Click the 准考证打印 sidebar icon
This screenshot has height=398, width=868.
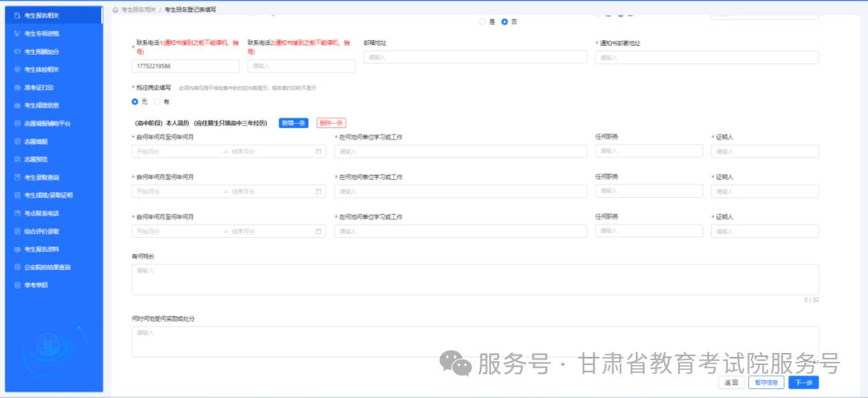tap(17, 88)
